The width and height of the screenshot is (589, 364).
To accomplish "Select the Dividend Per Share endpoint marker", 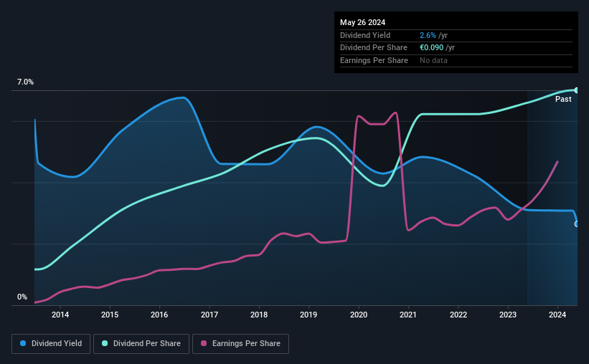I will pos(577,90).
